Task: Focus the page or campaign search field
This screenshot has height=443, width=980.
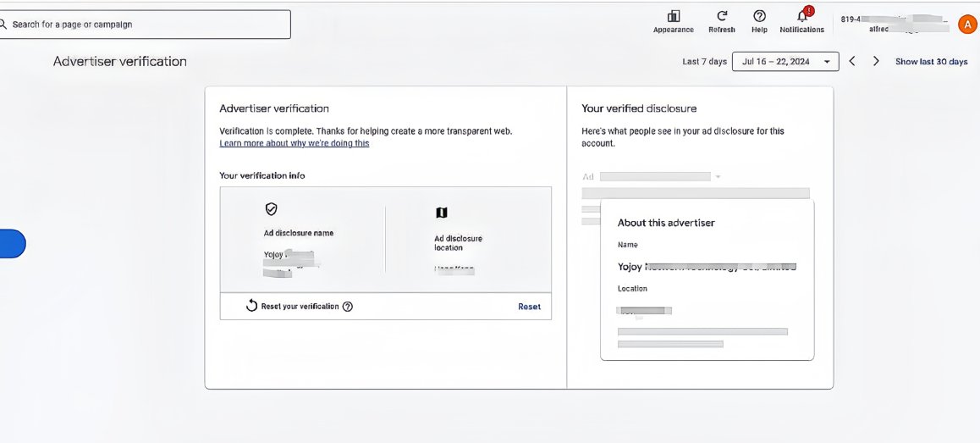Action: 145,25
